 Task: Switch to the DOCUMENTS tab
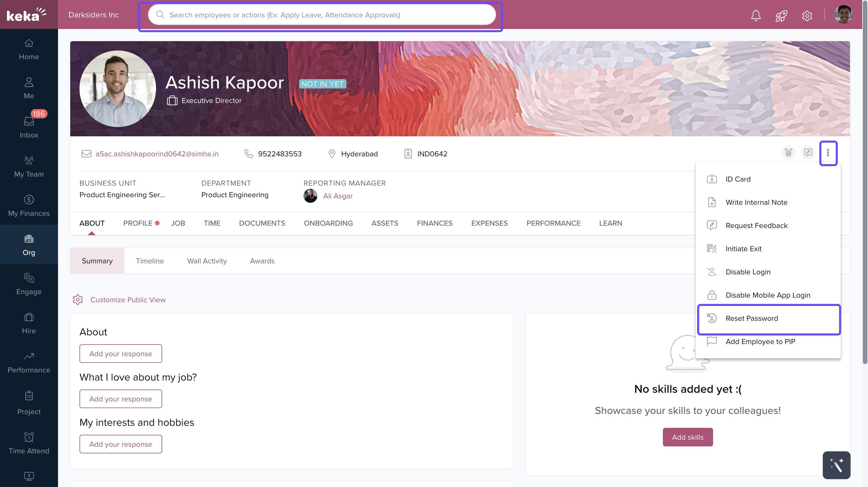pos(262,223)
